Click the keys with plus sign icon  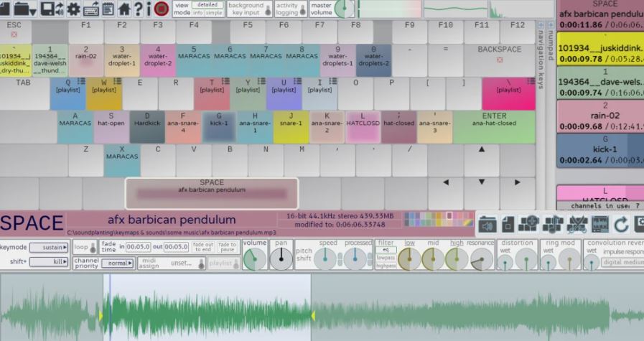[528, 225]
